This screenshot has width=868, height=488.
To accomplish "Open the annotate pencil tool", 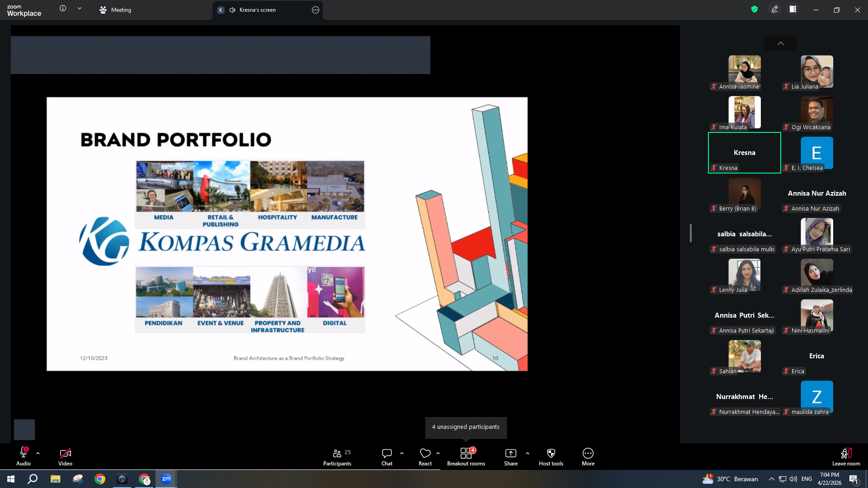I will point(775,9).
